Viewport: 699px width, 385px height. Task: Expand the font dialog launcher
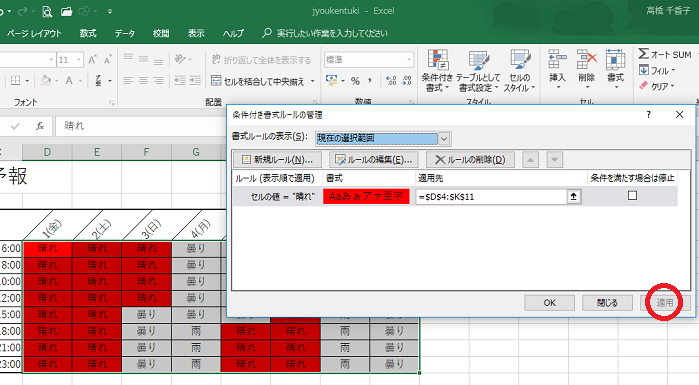click(111, 103)
